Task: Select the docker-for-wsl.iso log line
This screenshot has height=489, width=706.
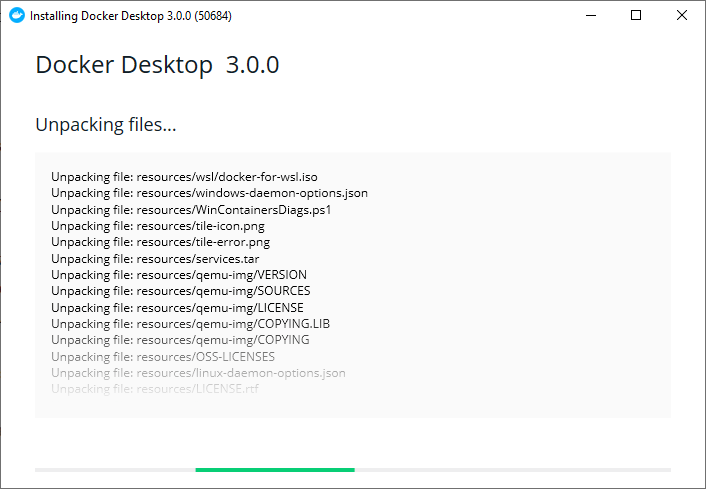Action: pos(184,177)
